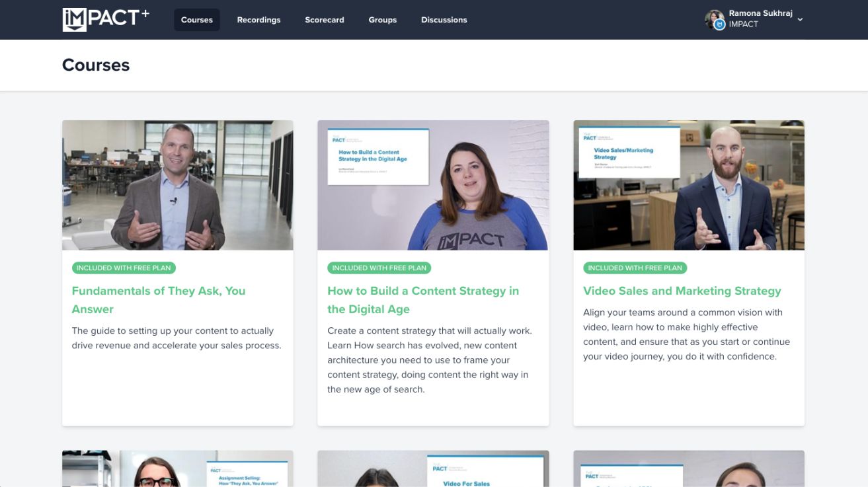Image resolution: width=868 pixels, height=487 pixels.
Task: Open How to Build a Content Strategy course
Action: tap(423, 300)
